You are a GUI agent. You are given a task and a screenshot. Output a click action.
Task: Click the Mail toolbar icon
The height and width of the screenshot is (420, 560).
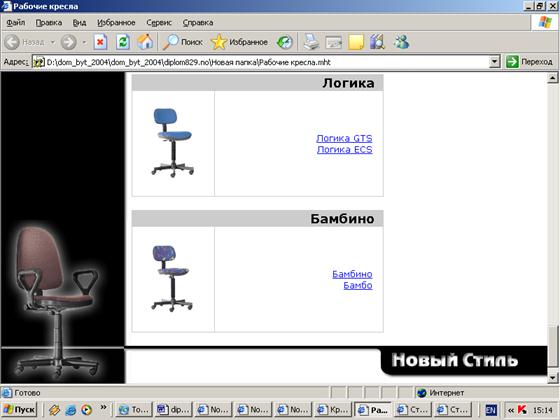coord(334,42)
